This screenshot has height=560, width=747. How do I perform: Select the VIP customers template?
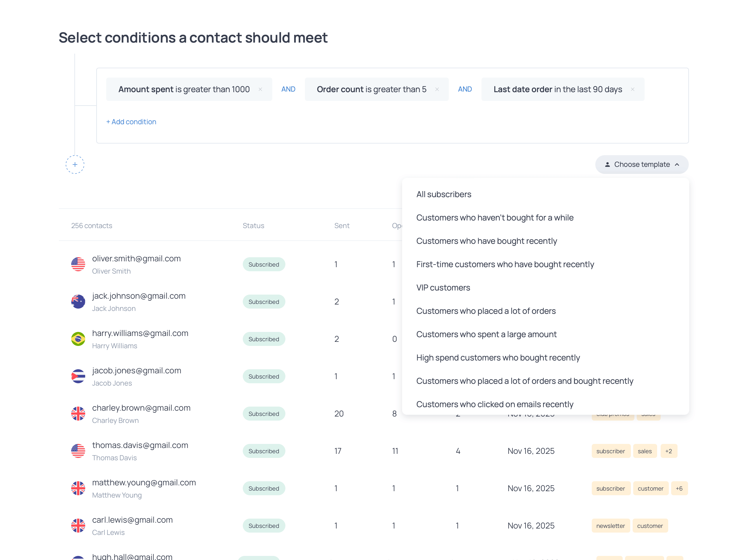pyautogui.click(x=443, y=288)
